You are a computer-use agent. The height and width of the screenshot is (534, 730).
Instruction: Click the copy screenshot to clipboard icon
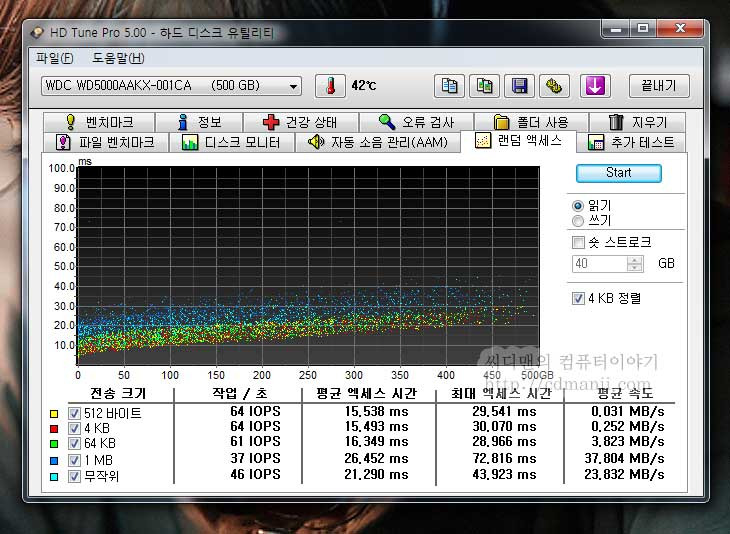(x=484, y=86)
